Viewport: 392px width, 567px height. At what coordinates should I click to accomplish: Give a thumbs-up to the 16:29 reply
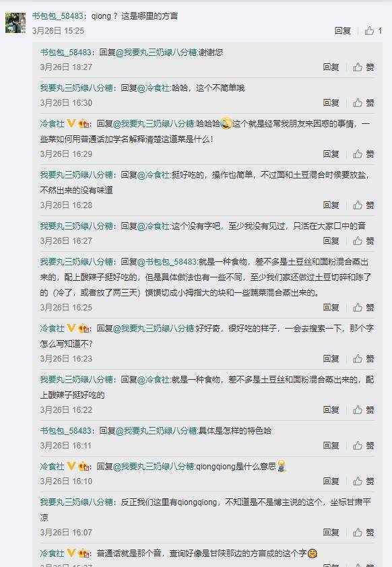click(358, 154)
